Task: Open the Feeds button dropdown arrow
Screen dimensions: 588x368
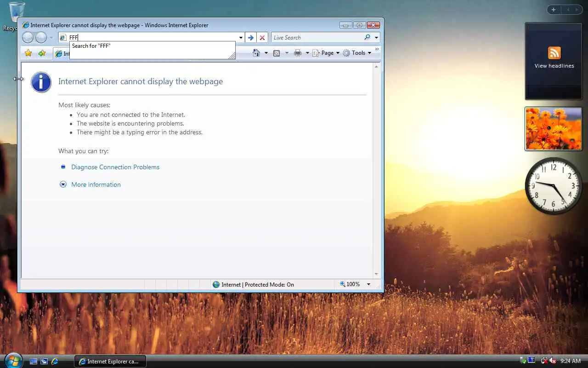Action: 287,53
